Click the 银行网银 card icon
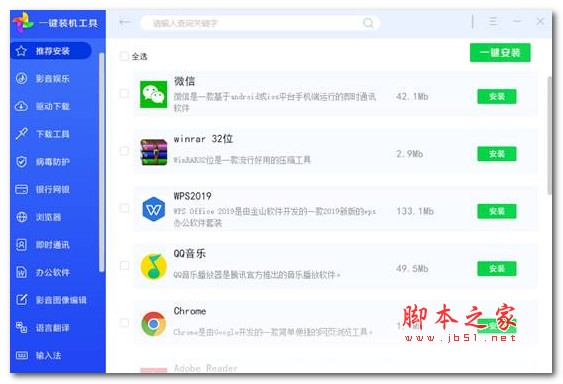This screenshot has height=384, width=563. (22, 189)
